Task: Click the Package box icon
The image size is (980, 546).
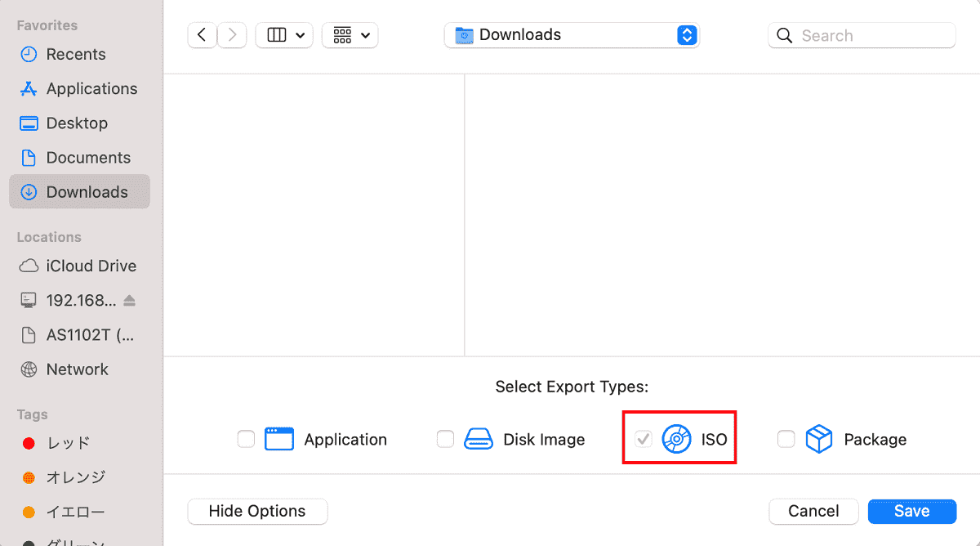Action: click(x=819, y=440)
